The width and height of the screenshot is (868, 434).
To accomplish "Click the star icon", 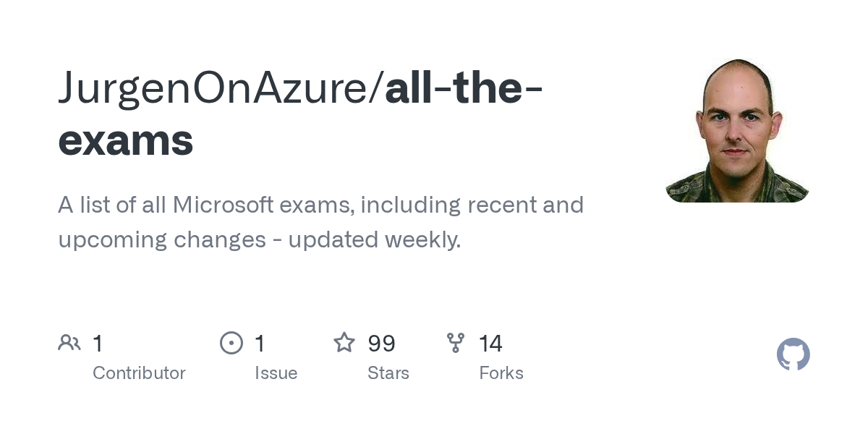I will click(x=344, y=343).
